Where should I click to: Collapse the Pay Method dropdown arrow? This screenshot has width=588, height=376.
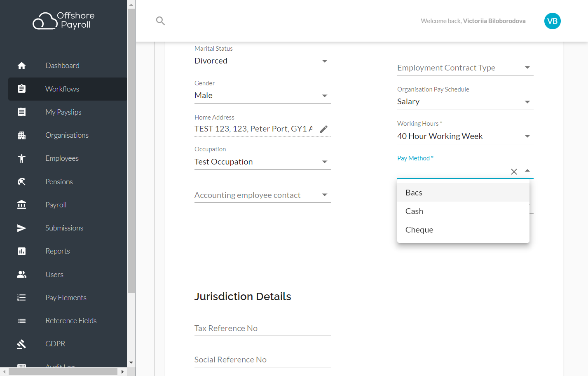pos(527,171)
